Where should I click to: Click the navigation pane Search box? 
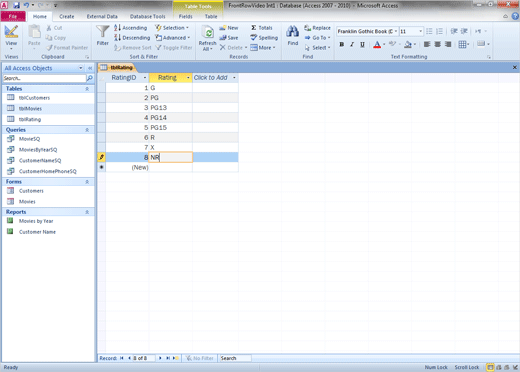pos(44,78)
